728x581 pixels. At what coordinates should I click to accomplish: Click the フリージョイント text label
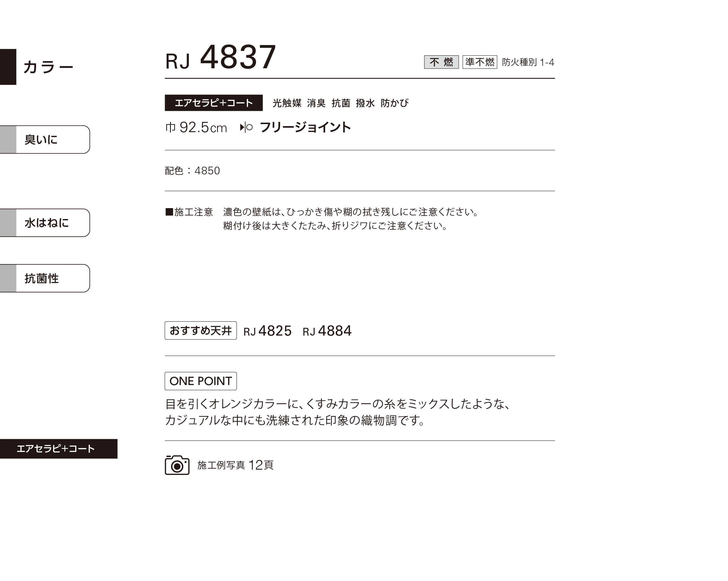(x=305, y=127)
